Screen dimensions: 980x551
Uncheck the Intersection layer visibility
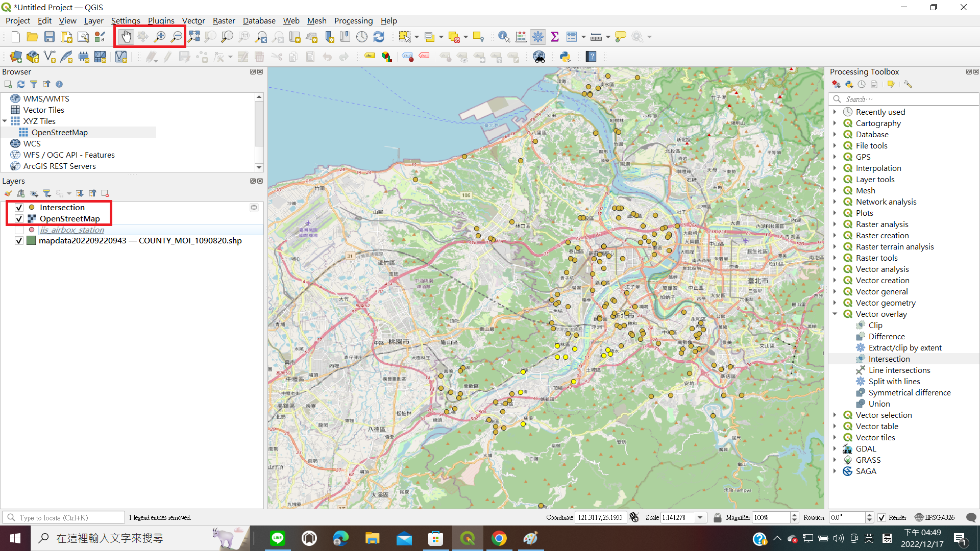pyautogui.click(x=19, y=208)
